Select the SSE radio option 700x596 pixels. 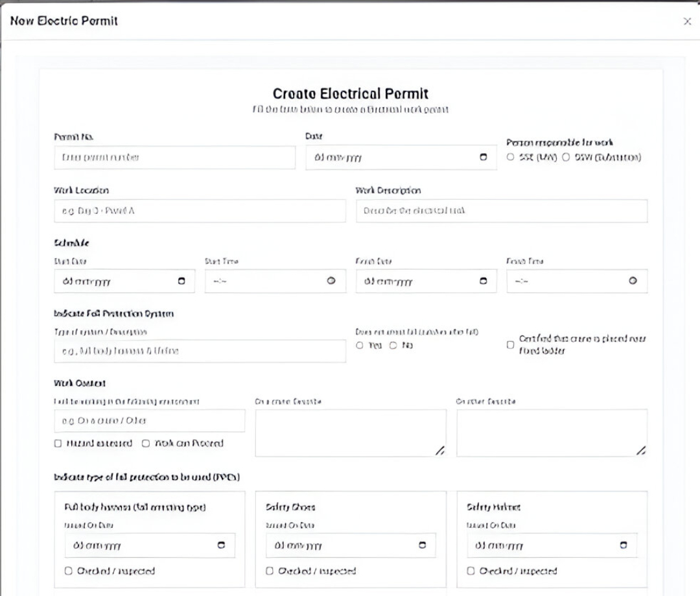511,157
